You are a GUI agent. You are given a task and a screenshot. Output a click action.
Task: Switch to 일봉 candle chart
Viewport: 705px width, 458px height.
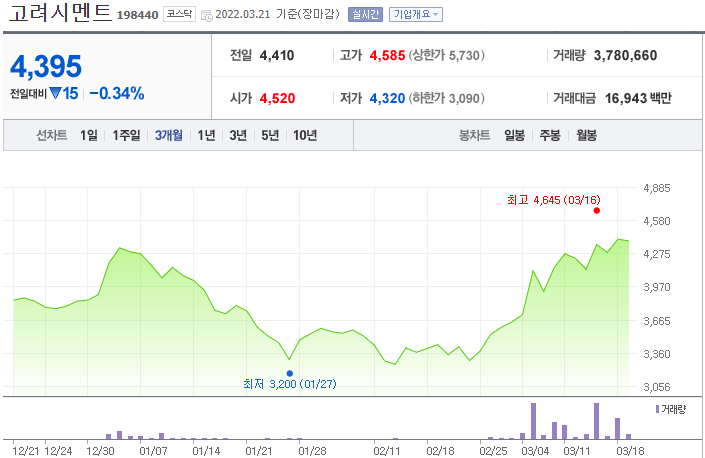[514, 135]
